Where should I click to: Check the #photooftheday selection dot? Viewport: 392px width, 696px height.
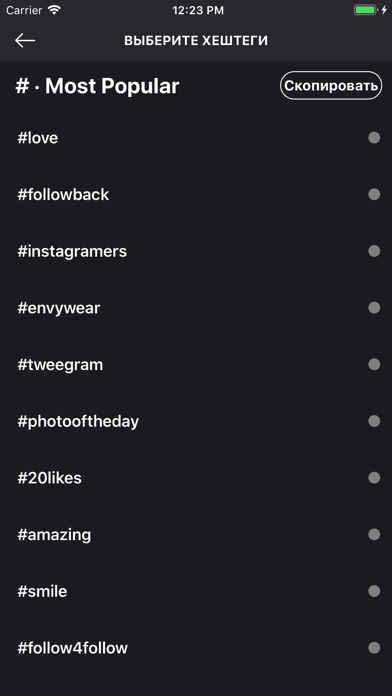coord(374,421)
